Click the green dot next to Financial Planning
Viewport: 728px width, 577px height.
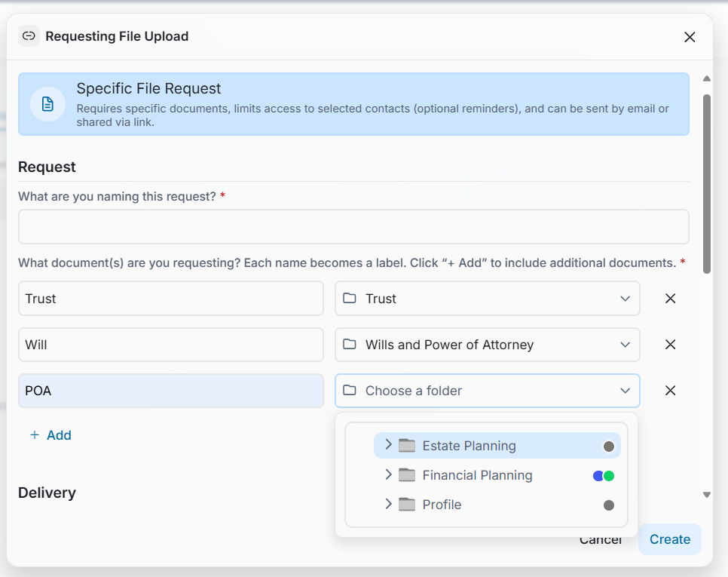(x=609, y=476)
